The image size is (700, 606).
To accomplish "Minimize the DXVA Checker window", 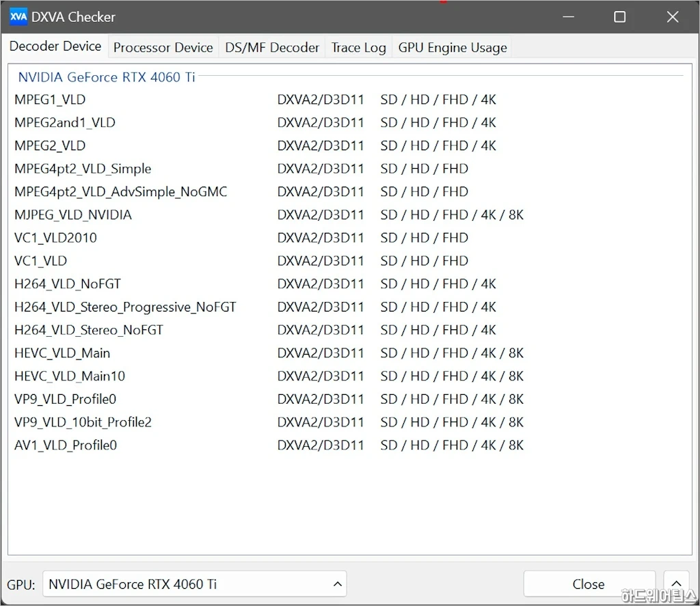I will click(568, 17).
